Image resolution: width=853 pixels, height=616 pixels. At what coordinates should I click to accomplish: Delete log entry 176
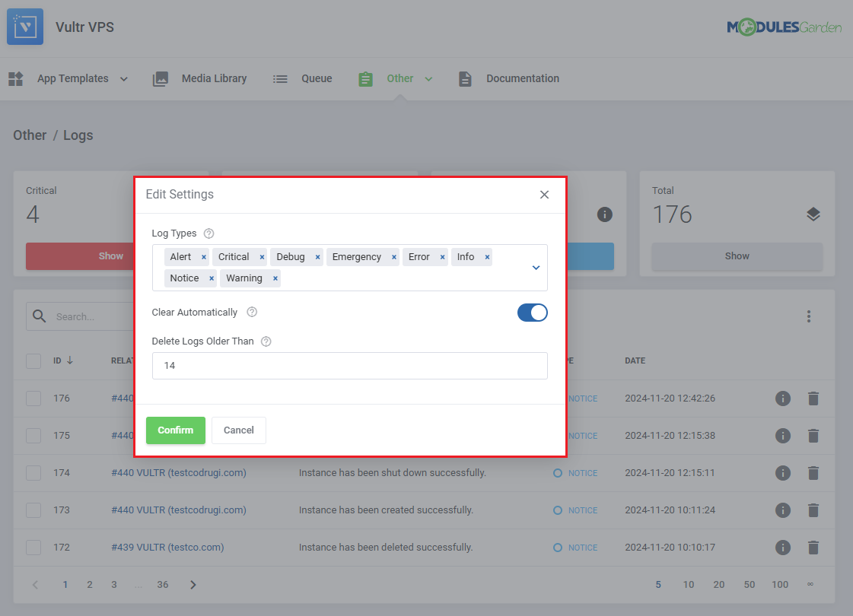(x=813, y=398)
